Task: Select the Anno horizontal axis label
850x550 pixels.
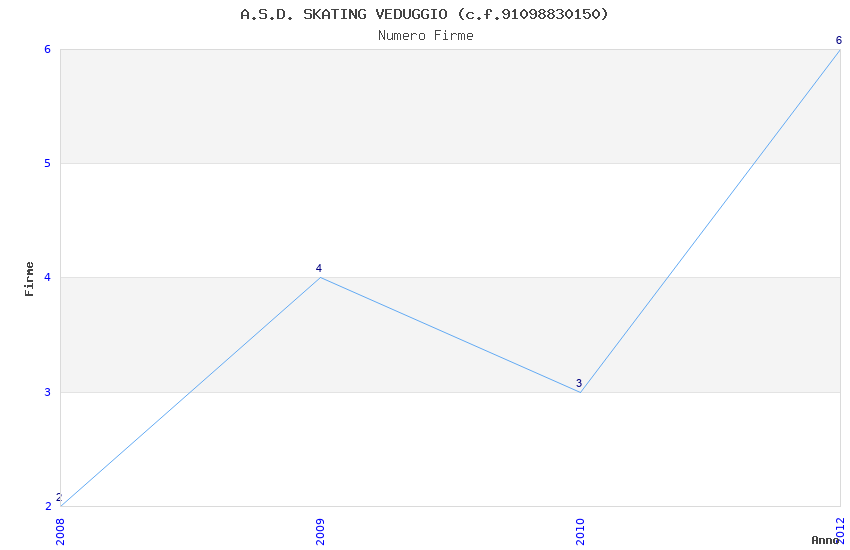Action: tap(824, 540)
